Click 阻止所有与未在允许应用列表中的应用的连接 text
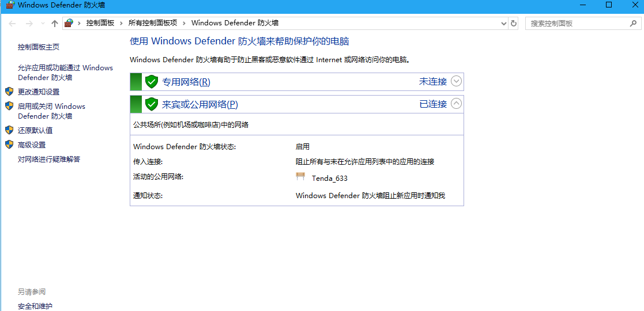The height and width of the screenshot is (311, 644). click(x=365, y=162)
